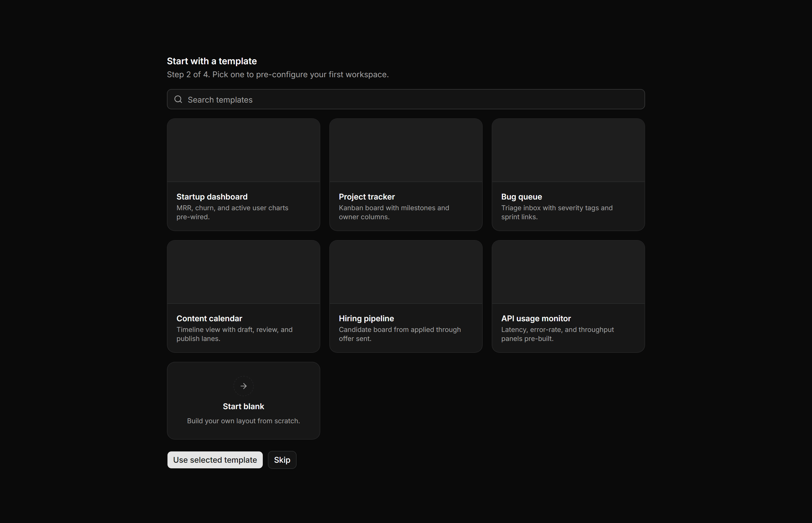This screenshot has height=523, width=812.
Task: Click the Project tracker title
Action: (x=367, y=197)
